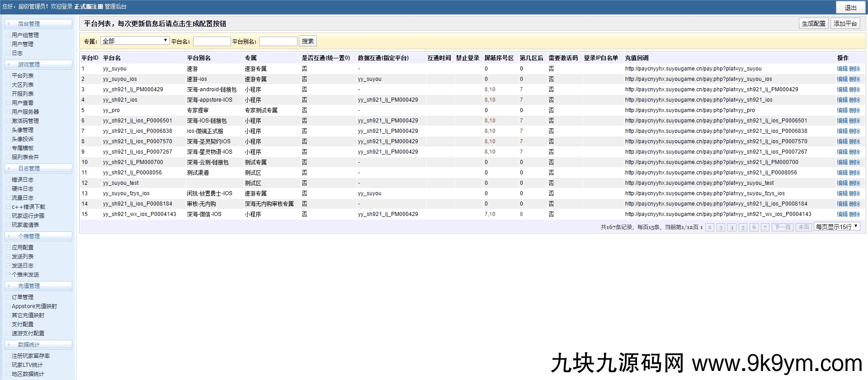Image resolution: width=868 pixels, height=380 pixels.
Task: Open the 每页显示15行 rows dropdown
Action: 836,227
